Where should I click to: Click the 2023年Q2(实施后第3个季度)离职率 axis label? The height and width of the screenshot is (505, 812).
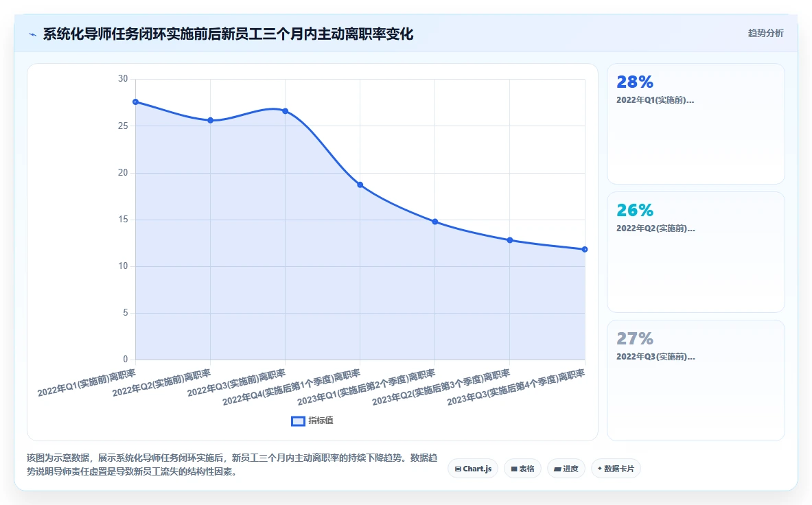[x=441, y=388]
